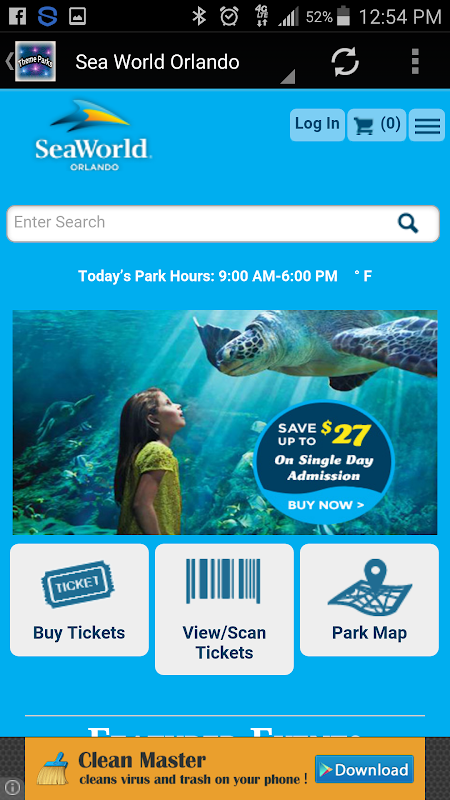Viewport: 450px width, 800px height.
Task: Open the three-dot overflow menu
Action: [415, 62]
